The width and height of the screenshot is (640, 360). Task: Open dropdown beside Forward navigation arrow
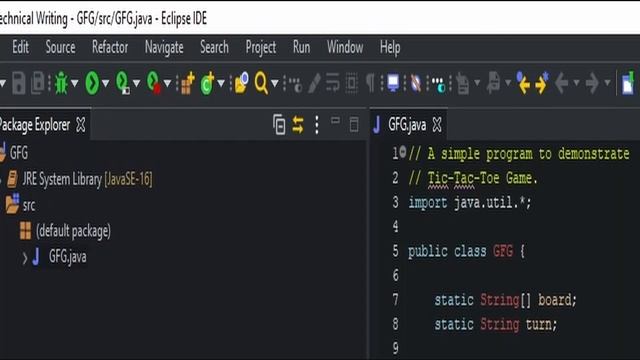click(x=607, y=83)
